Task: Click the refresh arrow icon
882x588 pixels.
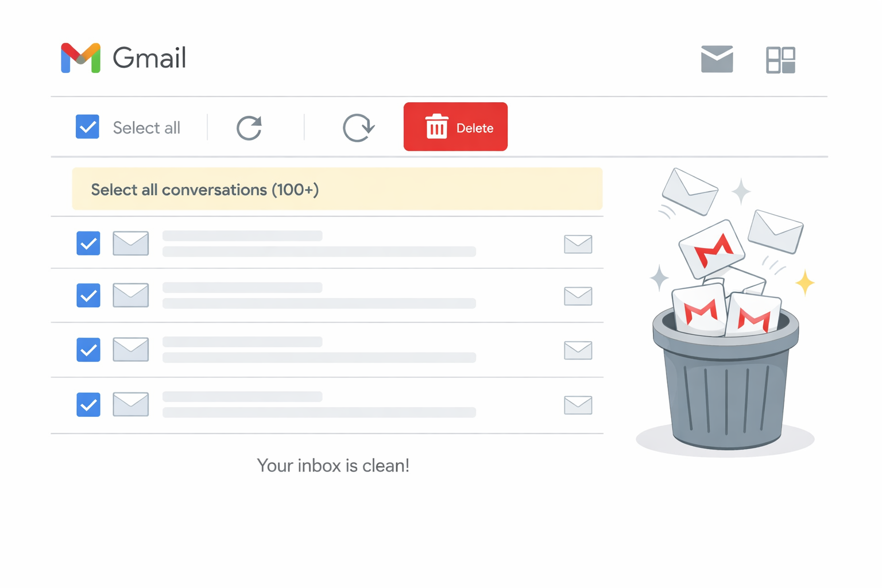Action: pyautogui.click(x=249, y=127)
